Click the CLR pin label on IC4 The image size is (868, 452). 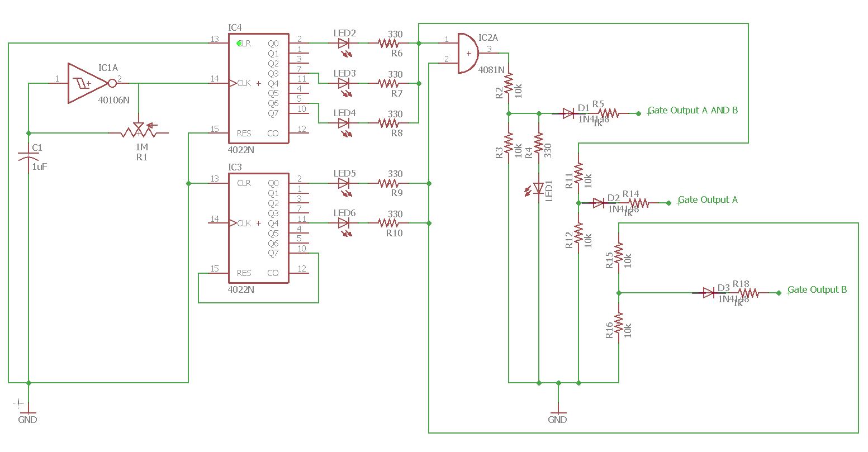pyautogui.click(x=244, y=43)
